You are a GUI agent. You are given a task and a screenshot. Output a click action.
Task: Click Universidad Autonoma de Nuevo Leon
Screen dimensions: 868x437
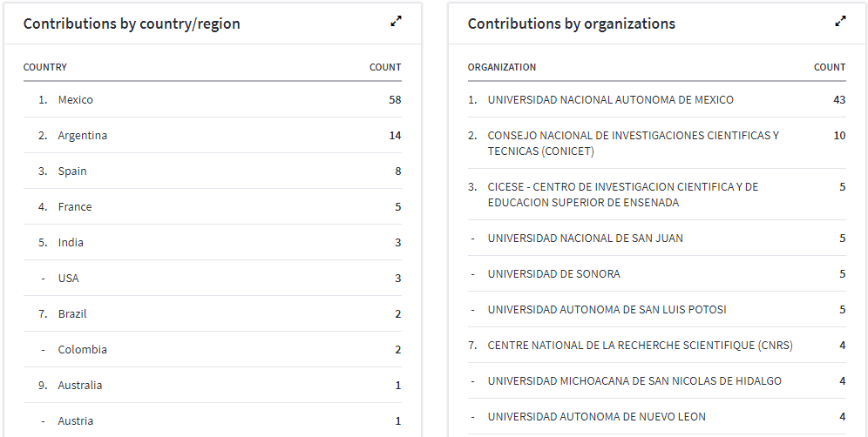click(596, 417)
